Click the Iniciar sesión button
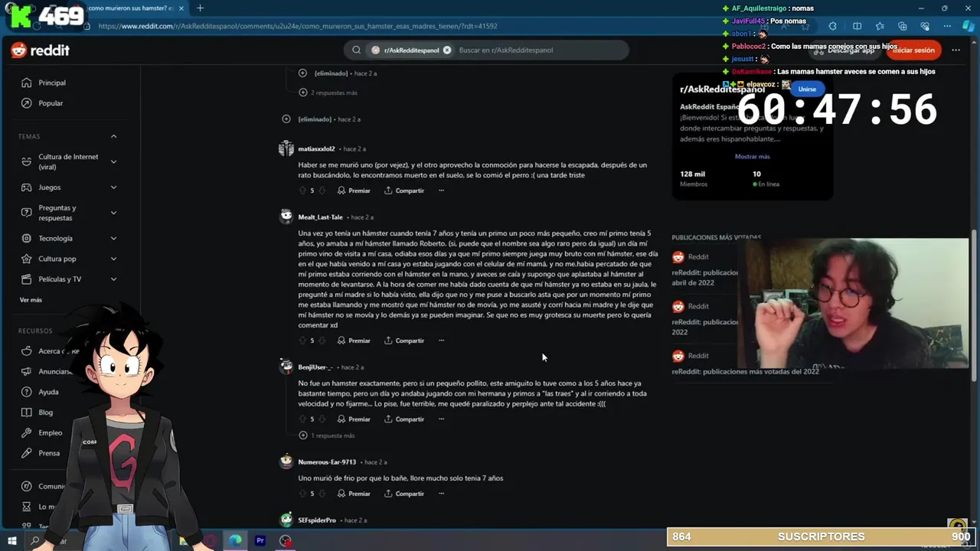Viewport: 980px width, 551px height. tap(913, 51)
